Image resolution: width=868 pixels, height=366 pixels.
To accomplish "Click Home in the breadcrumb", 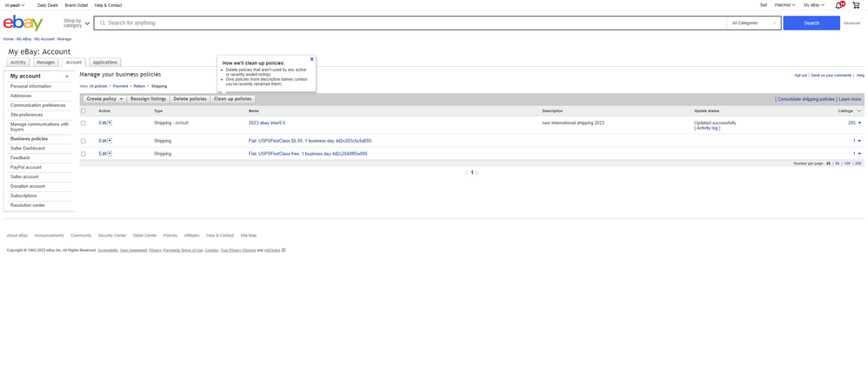I will (x=9, y=39).
